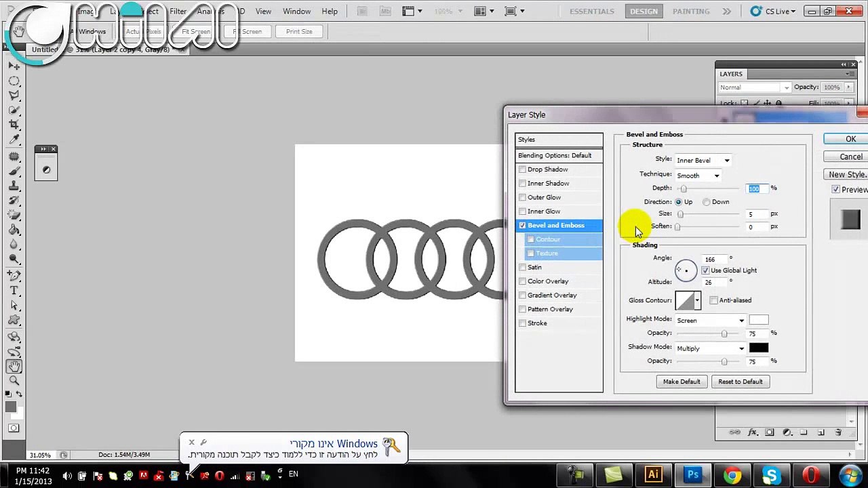
Task: Open the View menu
Action: [x=263, y=12]
